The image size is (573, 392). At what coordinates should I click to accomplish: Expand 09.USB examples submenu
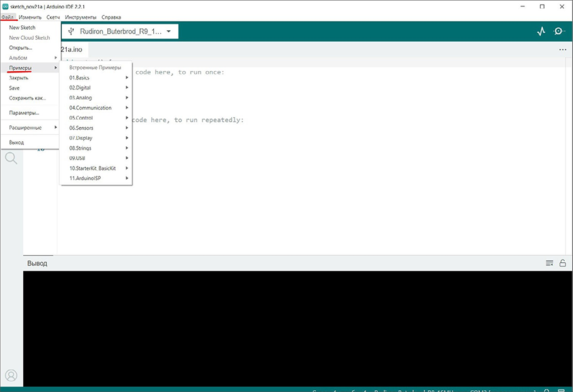(x=96, y=158)
